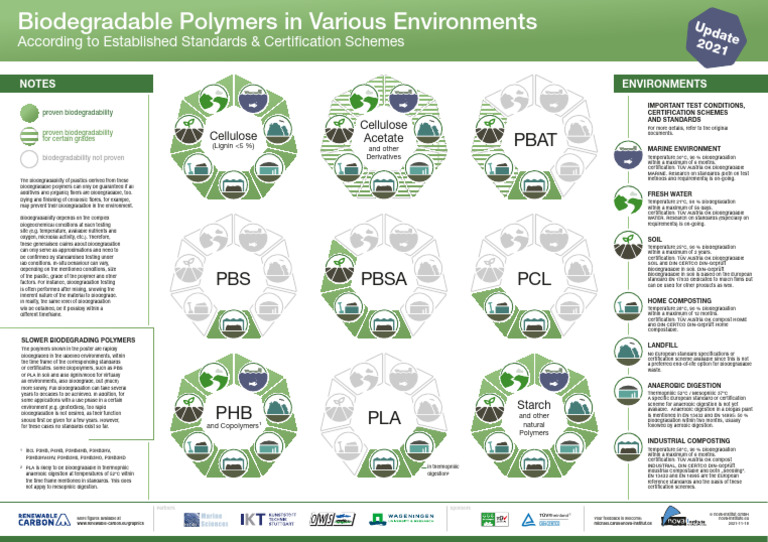Select the marine icon in the Cellulose Acetate diagram
768x542 pixels.
tap(403, 99)
